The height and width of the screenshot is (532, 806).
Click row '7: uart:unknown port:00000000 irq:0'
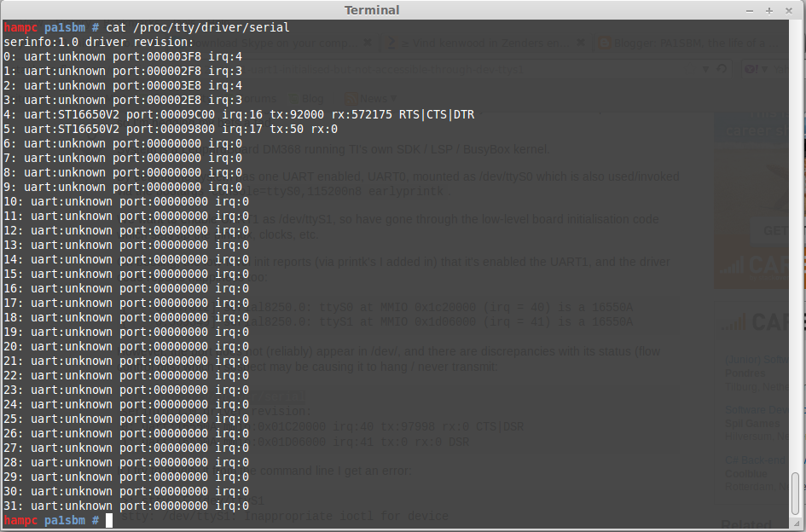123,159
